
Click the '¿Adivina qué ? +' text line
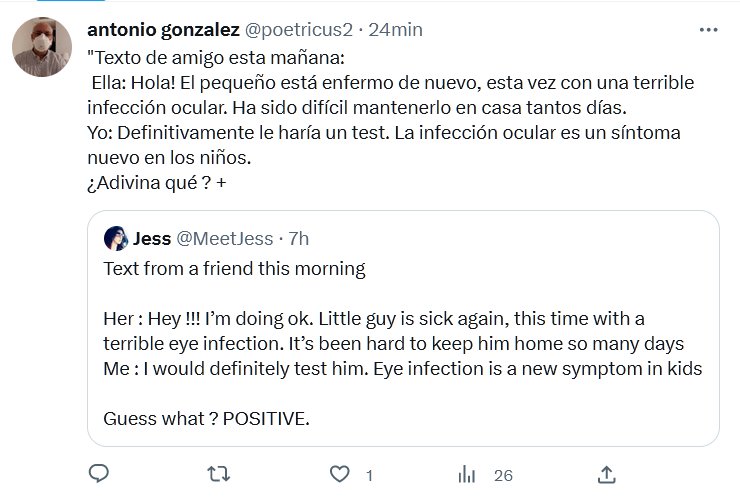157,183
